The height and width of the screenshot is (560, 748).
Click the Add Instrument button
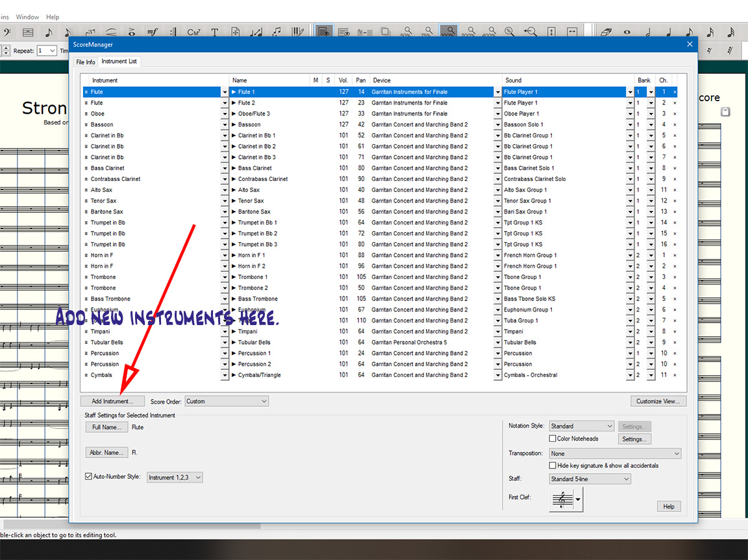click(x=112, y=402)
